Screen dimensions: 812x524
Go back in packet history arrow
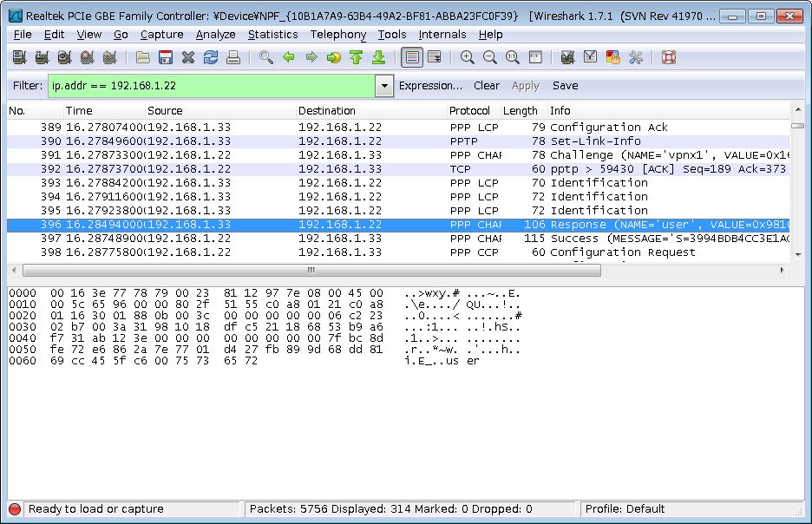(x=288, y=57)
